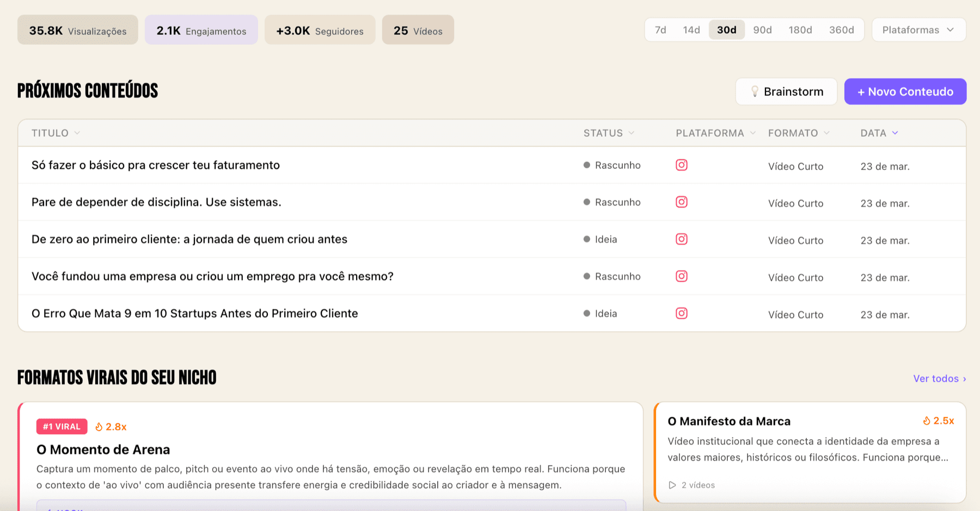
Task: Open the Plataformas dropdown
Action: tap(918, 30)
